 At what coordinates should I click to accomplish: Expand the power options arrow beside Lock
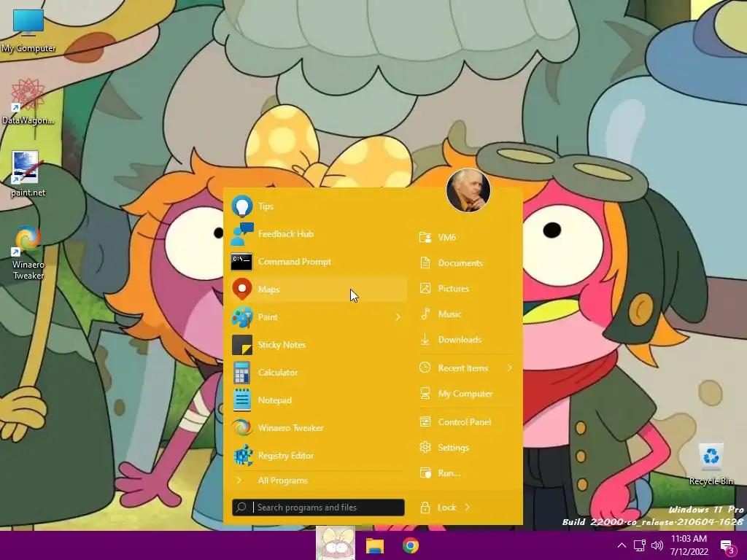[468, 507]
